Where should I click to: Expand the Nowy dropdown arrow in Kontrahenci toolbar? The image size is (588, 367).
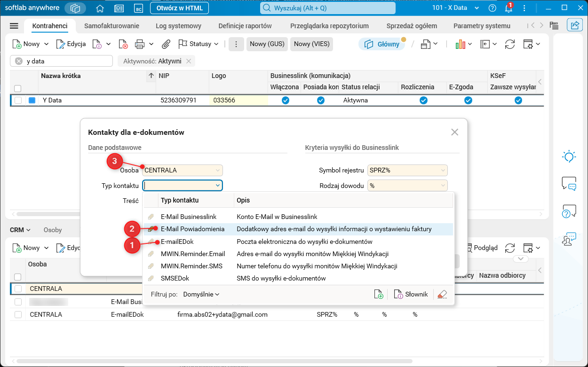pyautogui.click(x=46, y=44)
